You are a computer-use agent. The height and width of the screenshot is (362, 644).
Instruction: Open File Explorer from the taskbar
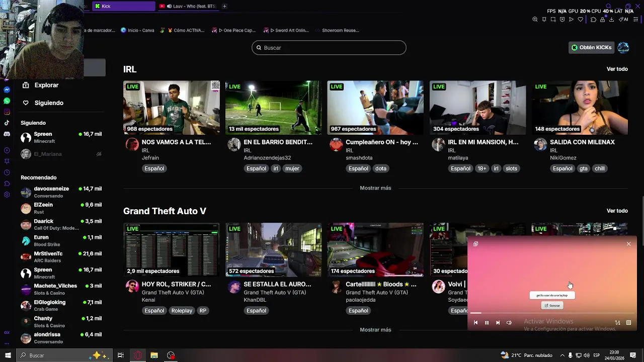(x=154, y=355)
